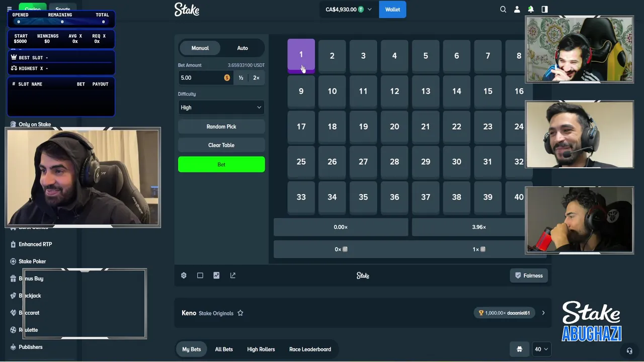The width and height of the screenshot is (644, 362).
Task: Select Keno tile number 15
Action: click(488, 92)
